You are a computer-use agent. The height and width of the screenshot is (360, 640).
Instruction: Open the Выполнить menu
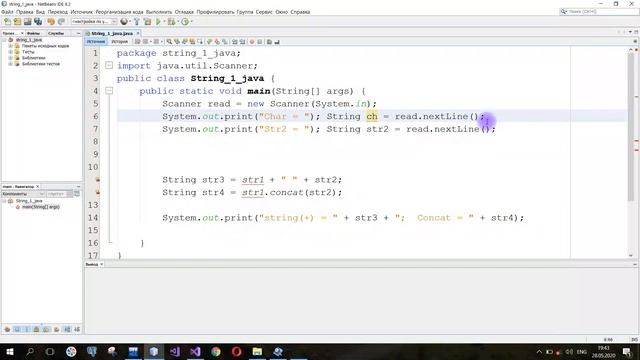(x=159, y=12)
